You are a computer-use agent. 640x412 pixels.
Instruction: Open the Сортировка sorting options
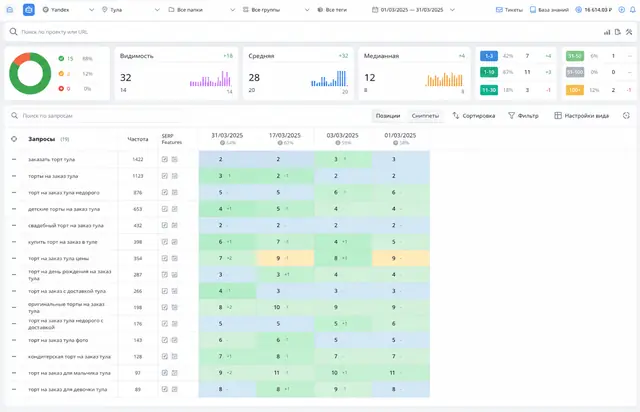click(x=474, y=116)
